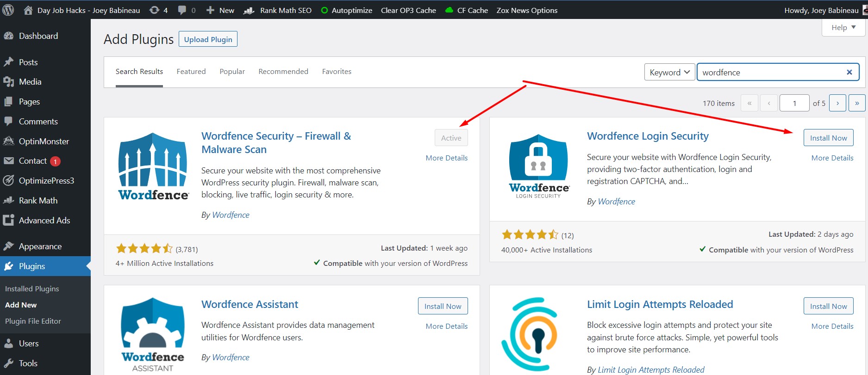Click the Wordfence Login Security logo
The height and width of the screenshot is (375, 868).
pyautogui.click(x=539, y=166)
